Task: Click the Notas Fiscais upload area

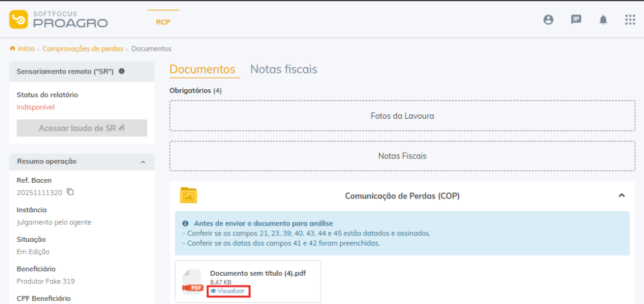Action: [402, 156]
